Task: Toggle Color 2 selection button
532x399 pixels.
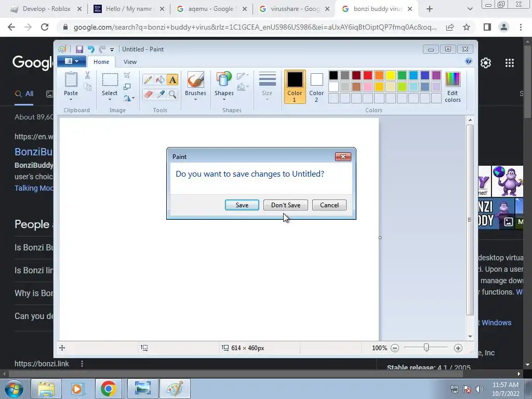Action: [x=316, y=87]
